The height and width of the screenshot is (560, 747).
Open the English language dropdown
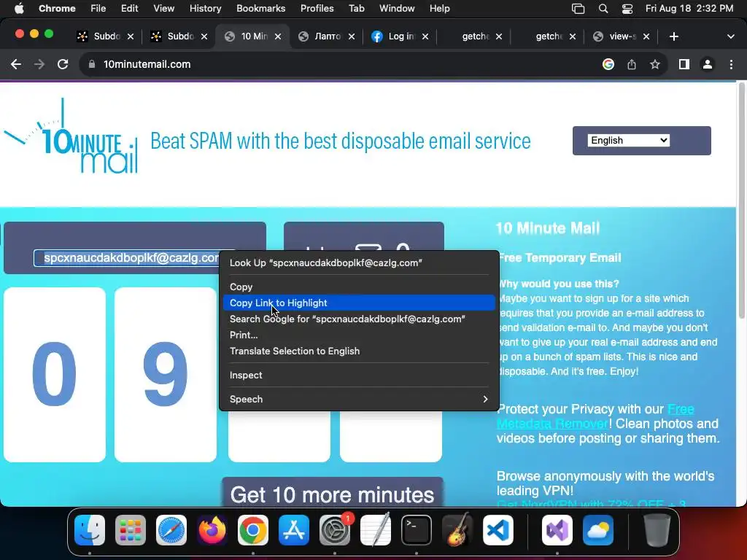628,141
